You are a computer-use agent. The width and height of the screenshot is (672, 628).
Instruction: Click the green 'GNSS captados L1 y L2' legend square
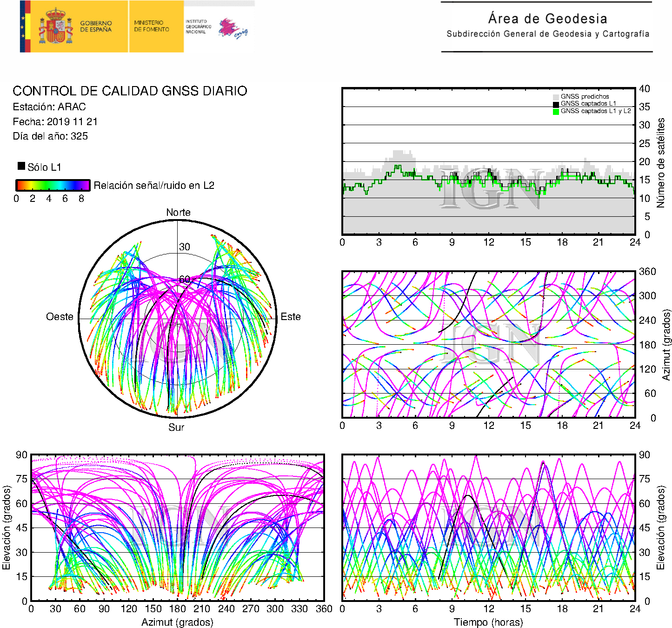[x=556, y=111]
